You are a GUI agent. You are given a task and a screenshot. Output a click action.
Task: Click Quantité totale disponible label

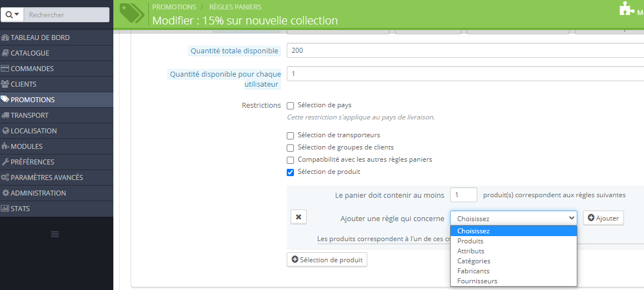pos(234,51)
